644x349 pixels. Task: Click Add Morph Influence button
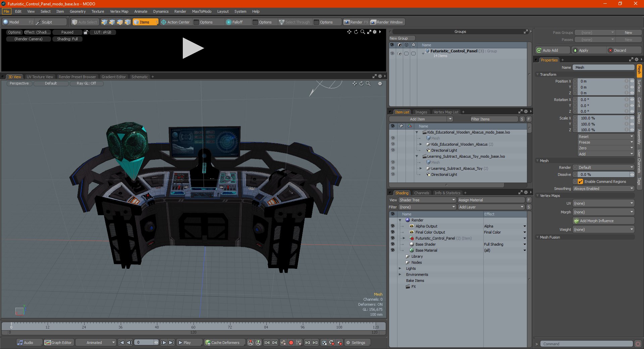603,221
